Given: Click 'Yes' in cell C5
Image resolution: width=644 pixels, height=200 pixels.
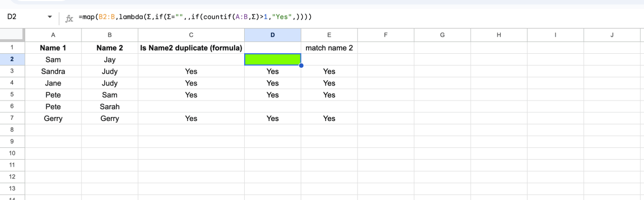Looking at the screenshot, I should 191,95.
